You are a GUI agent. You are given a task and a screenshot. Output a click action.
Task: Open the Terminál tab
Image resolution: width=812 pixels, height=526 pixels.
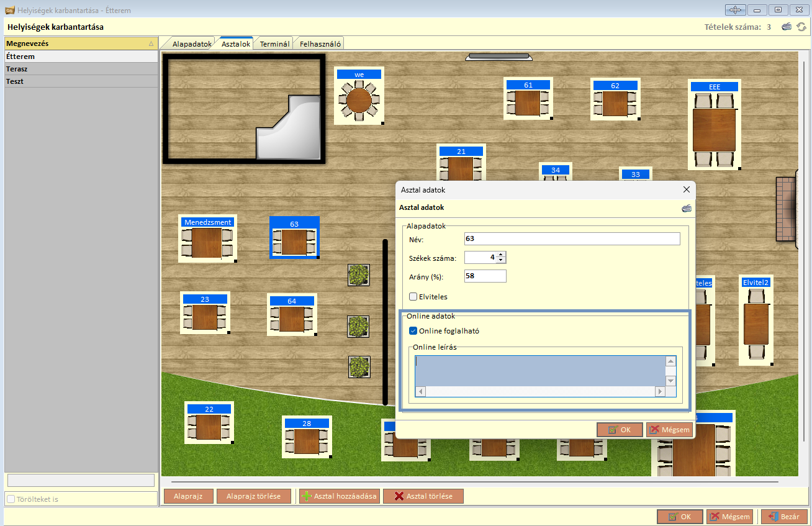(x=274, y=44)
